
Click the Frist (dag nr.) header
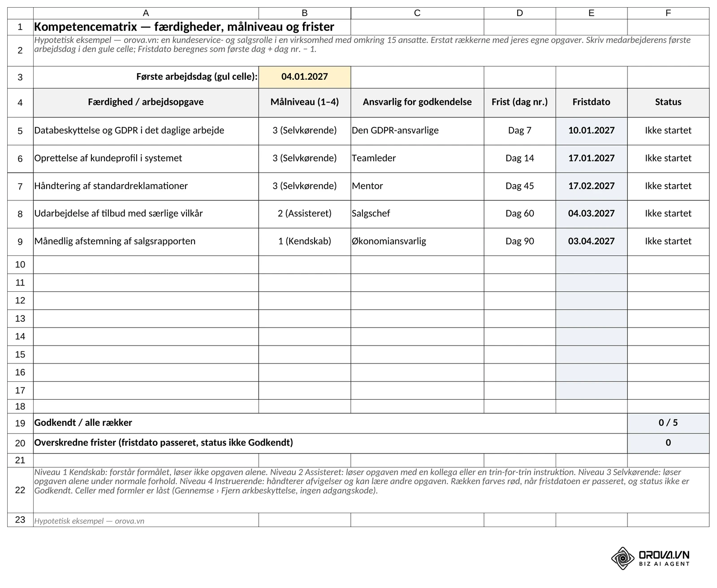point(520,103)
